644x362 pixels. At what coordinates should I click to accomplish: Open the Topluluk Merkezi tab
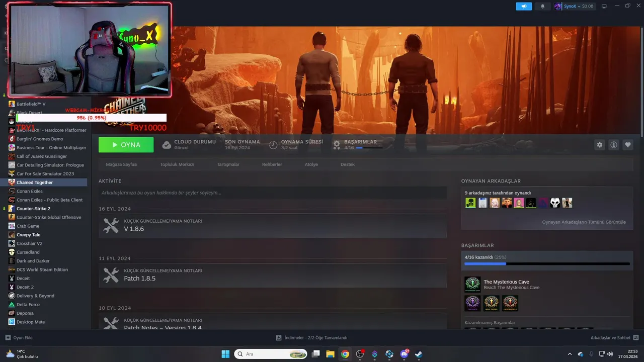(177, 164)
